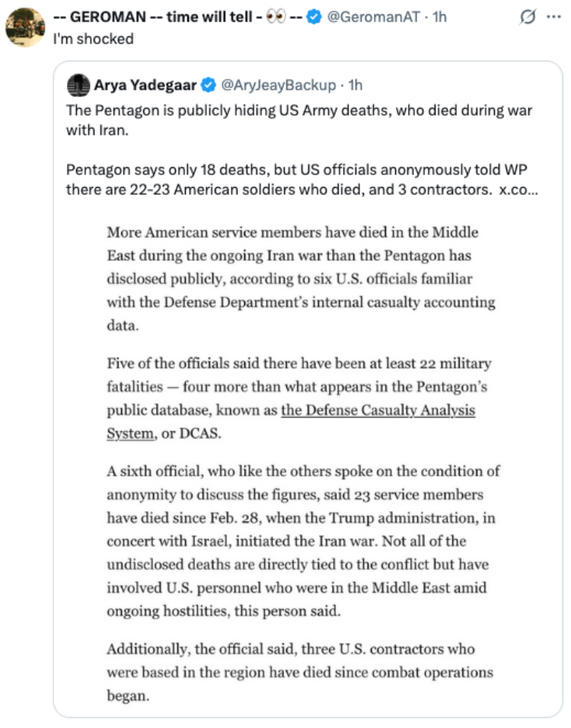Click the paragraph mentioning the sixth official
This screenshot has height=728, width=571.
[x=303, y=541]
